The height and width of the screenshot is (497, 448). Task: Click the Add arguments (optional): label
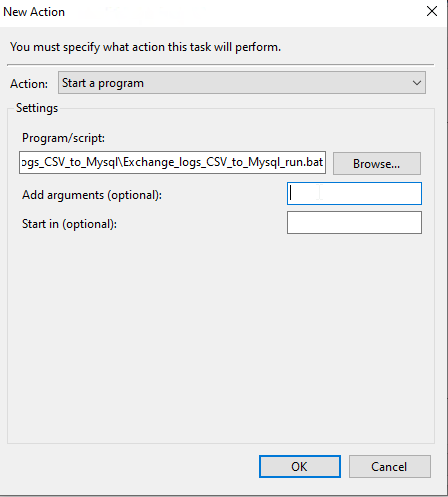pyautogui.click(x=92, y=195)
